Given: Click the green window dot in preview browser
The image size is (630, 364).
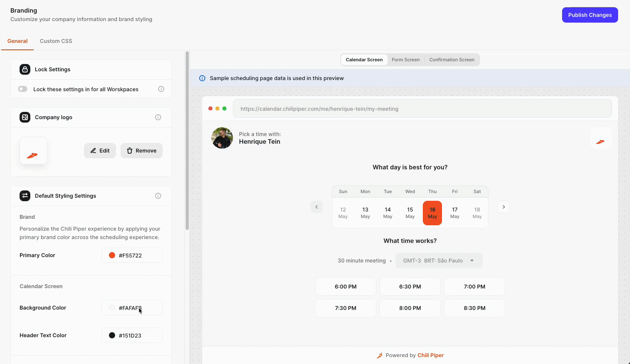Looking at the screenshot, I should coord(224,108).
